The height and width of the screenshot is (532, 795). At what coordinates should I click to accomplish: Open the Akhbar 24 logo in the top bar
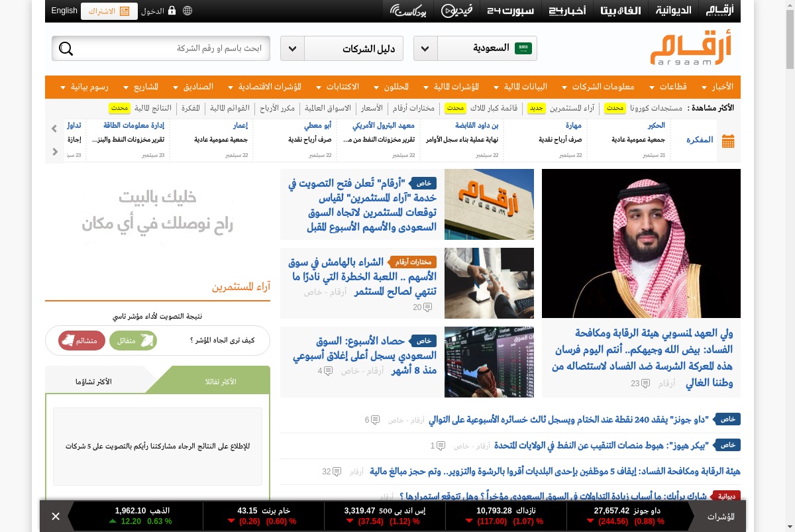(566, 11)
